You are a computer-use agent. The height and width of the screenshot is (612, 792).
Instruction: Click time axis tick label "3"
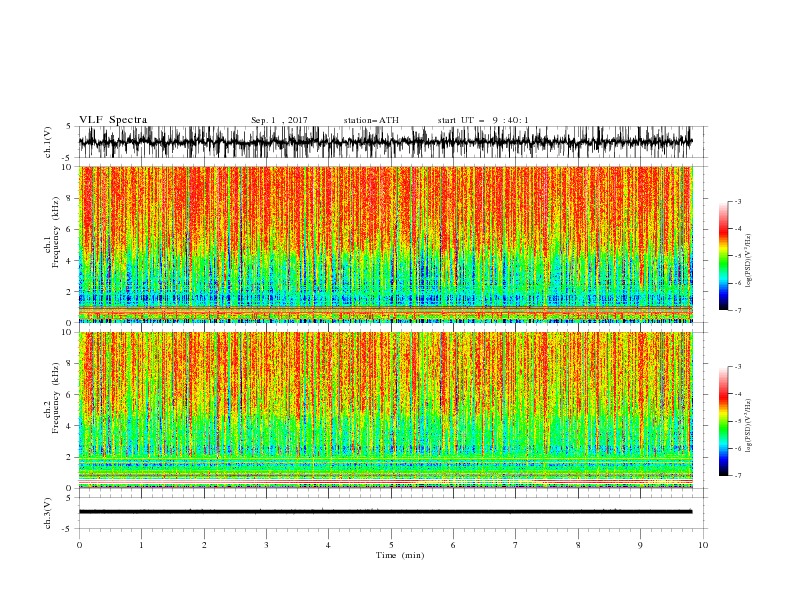(266, 545)
